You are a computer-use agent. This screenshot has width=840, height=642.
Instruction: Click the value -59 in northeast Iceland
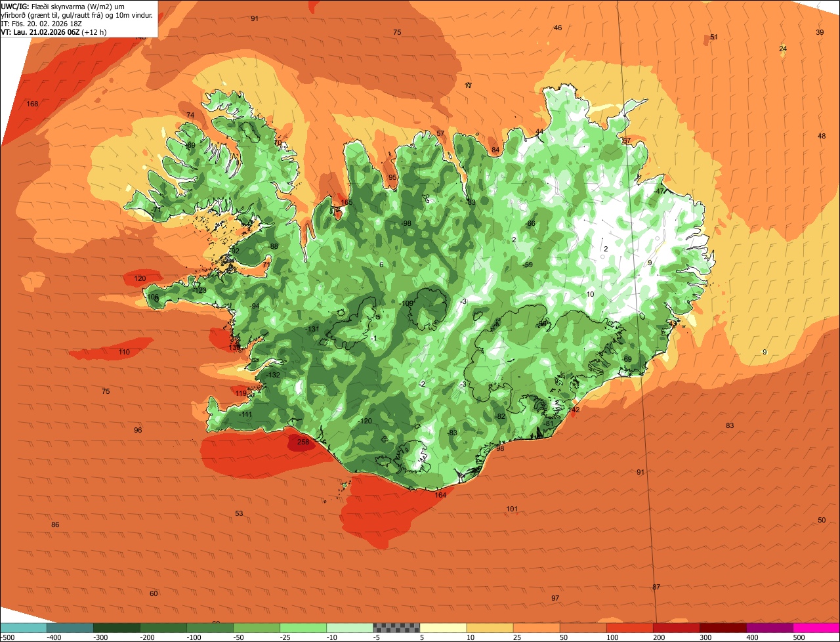tap(528, 265)
